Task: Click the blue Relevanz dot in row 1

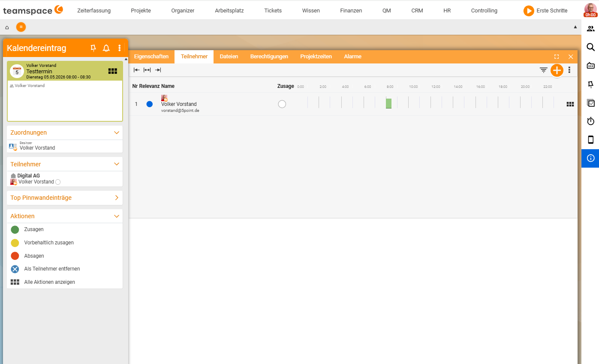Action: click(x=149, y=104)
